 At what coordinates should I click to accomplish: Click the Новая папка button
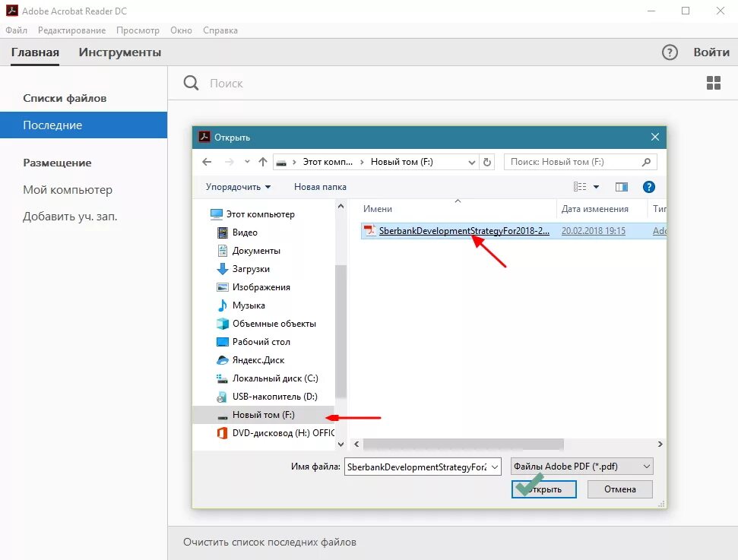click(320, 187)
